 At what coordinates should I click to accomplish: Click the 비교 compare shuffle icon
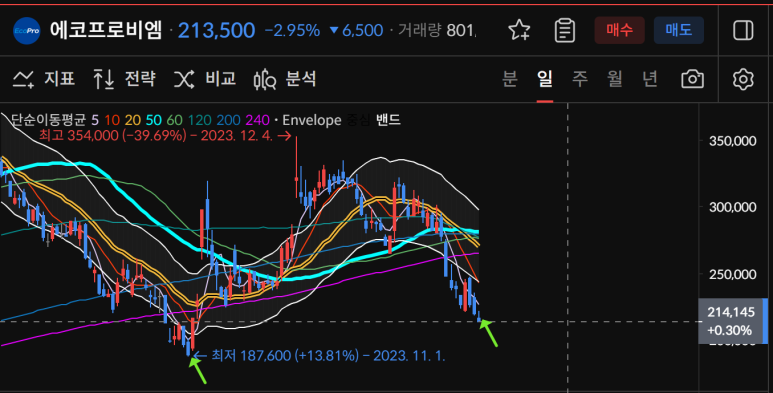coord(184,79)
